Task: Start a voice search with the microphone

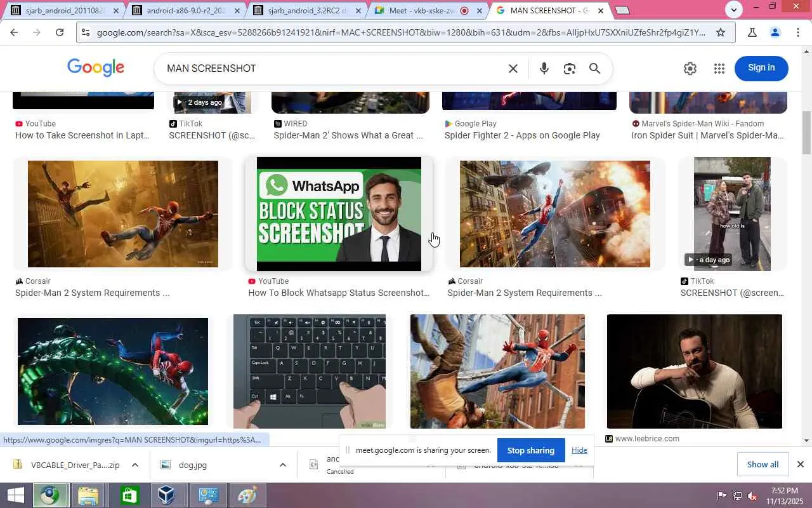Action: (x=544, y=69)
